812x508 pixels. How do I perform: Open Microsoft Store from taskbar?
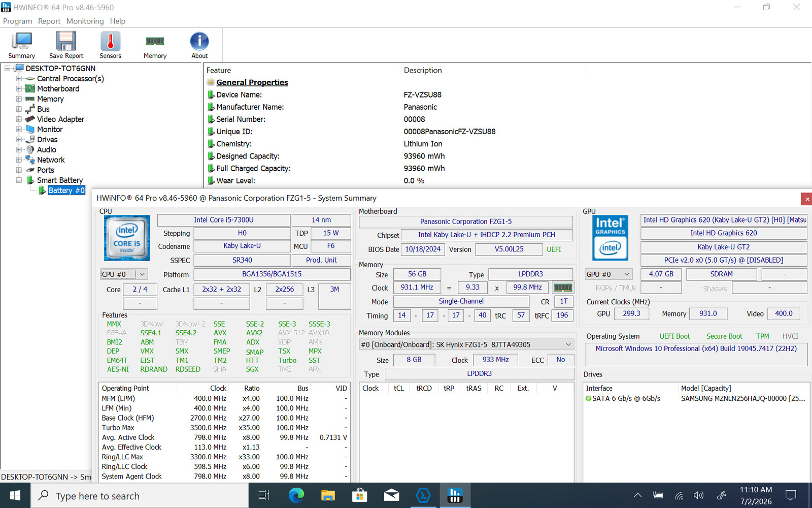pyautogui.click(x=360, y=495)
